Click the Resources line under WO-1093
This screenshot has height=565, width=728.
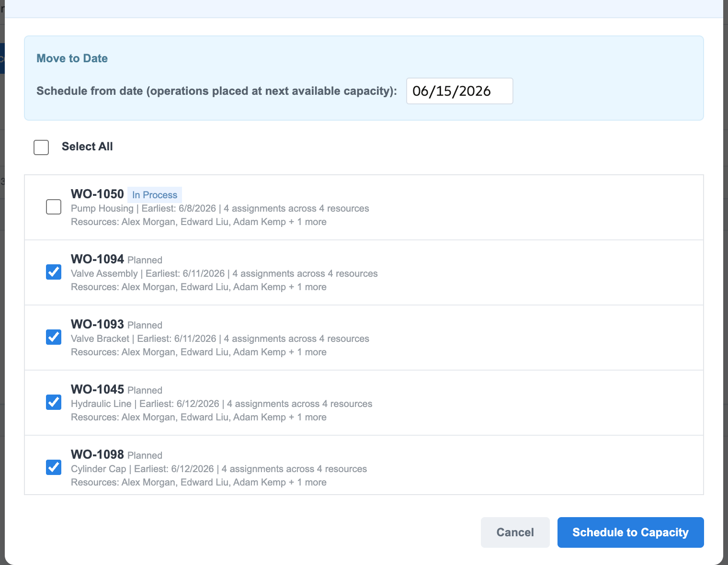pos(199,352)
